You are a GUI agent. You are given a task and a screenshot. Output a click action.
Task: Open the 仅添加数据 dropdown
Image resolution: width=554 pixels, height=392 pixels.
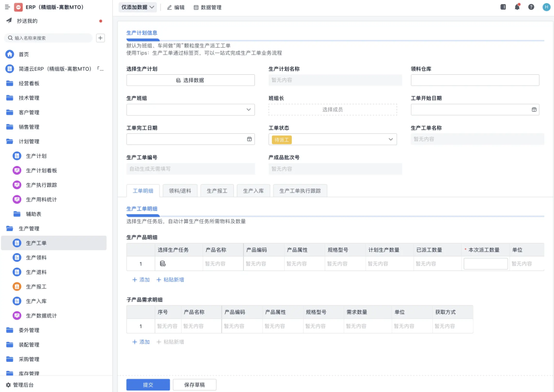tap(138, 7)
